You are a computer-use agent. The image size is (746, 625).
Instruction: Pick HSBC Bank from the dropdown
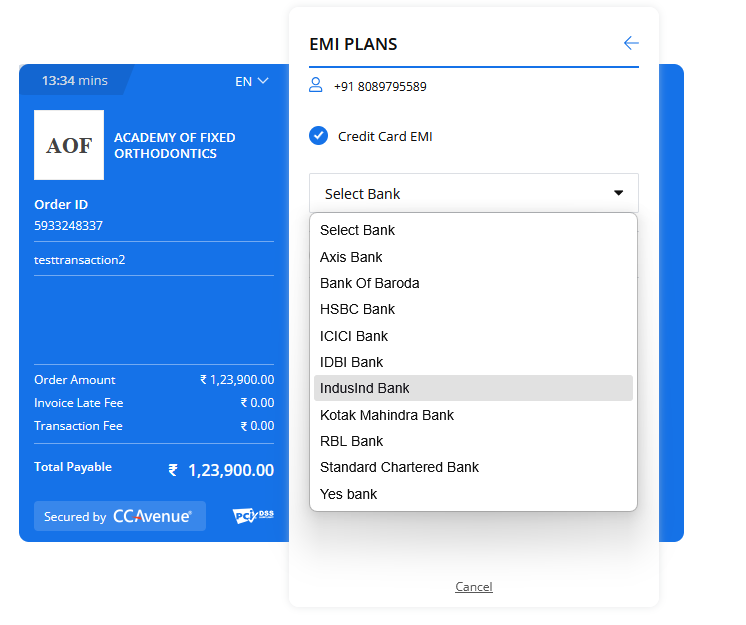click(x=357, y=309)
